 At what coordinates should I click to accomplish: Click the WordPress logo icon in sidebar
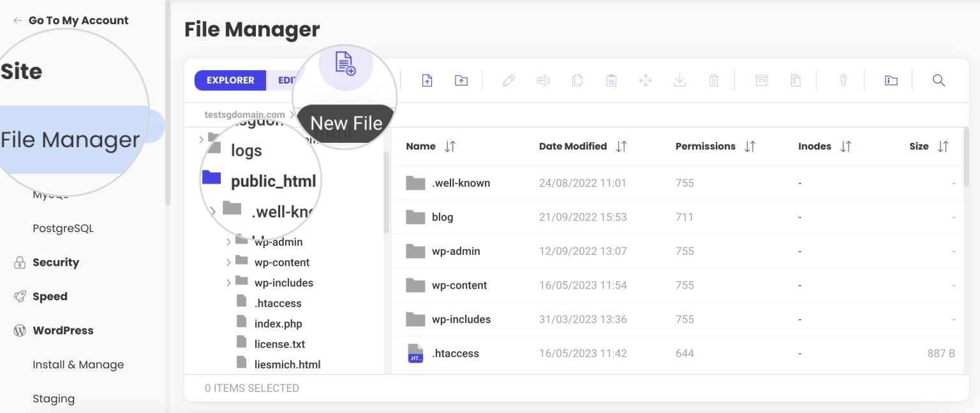(x=20, y=331)
